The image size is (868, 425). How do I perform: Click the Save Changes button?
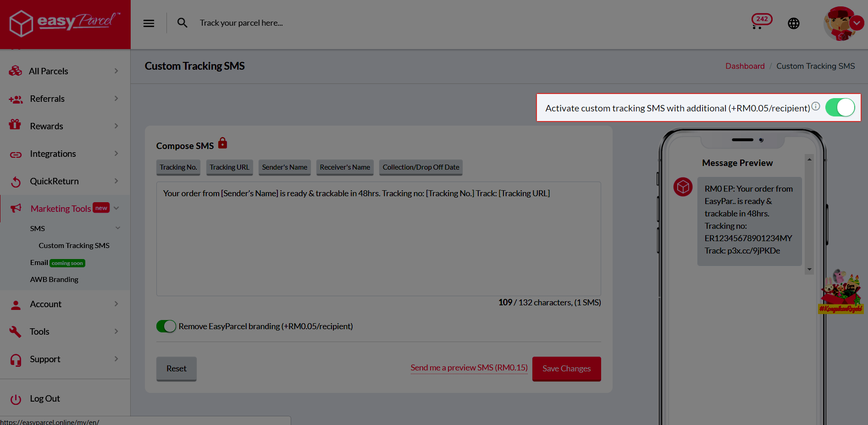[x=566, y=369]
